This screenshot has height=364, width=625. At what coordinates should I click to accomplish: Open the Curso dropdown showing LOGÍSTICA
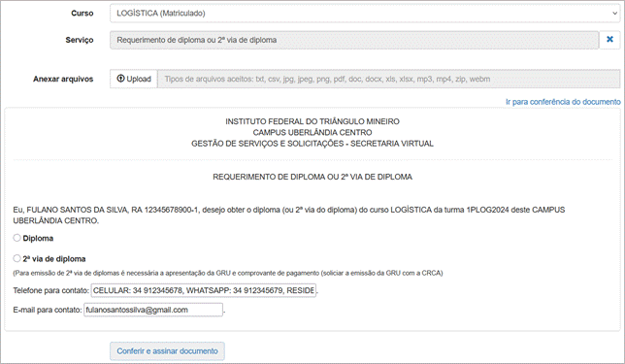pyautogui.click(x=365, y=14)
